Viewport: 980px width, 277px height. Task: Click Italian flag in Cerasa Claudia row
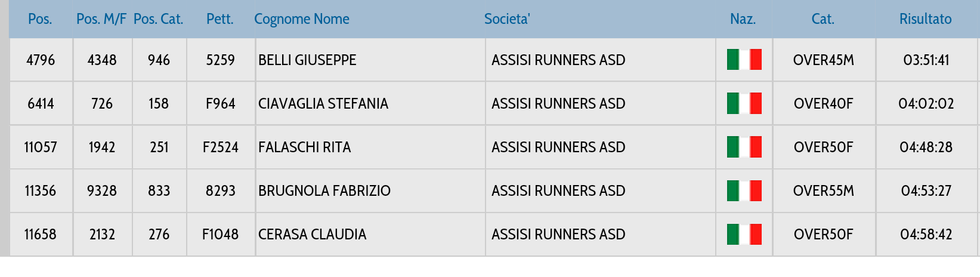(x=744, y=234)
